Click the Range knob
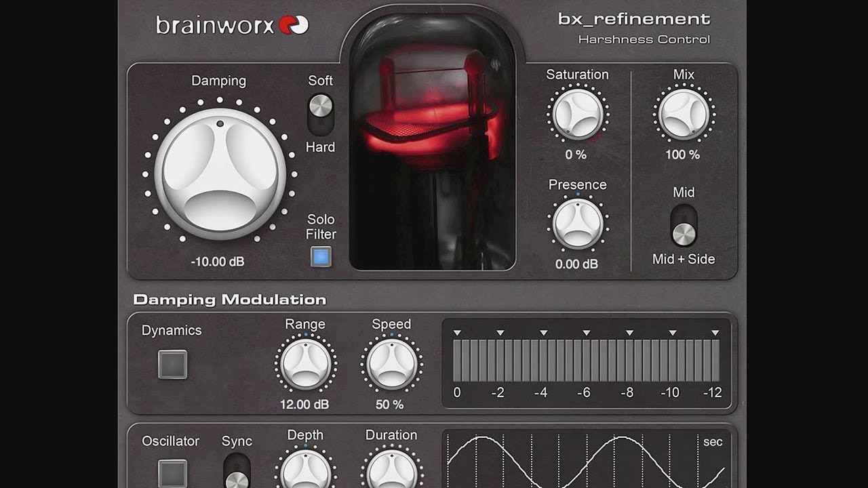The height and width of the screenshot is (488, 868). click(x=306, y=365)
